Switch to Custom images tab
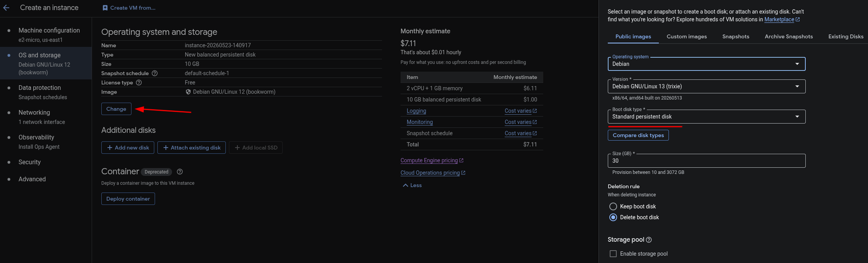The image size is (868, 263). (x=686, y=37)
